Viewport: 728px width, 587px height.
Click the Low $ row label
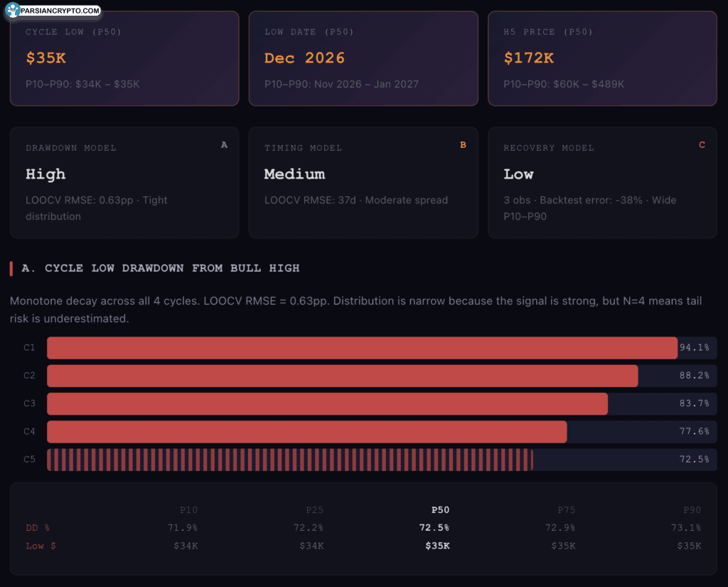39,546
